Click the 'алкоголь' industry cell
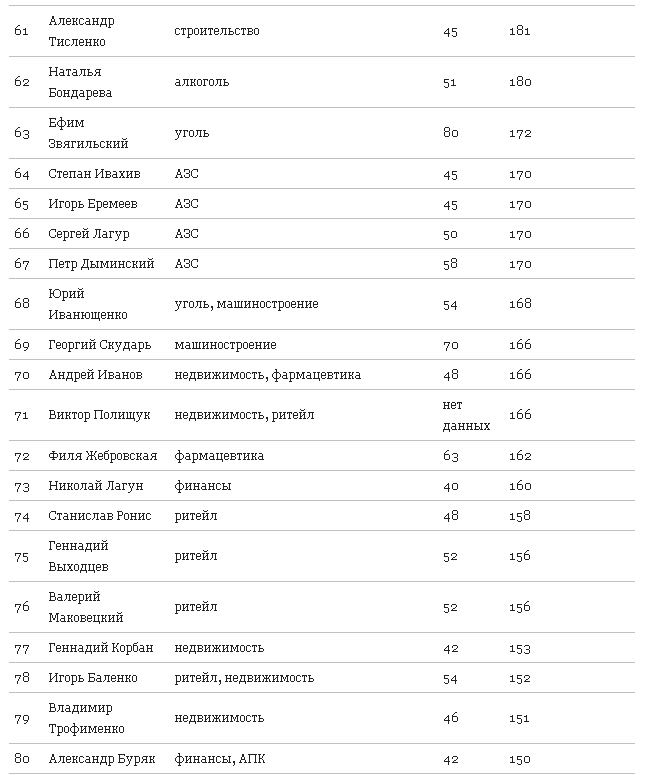Screen dimensions: 657x775 pyautogui.click(x=201, y=82)
